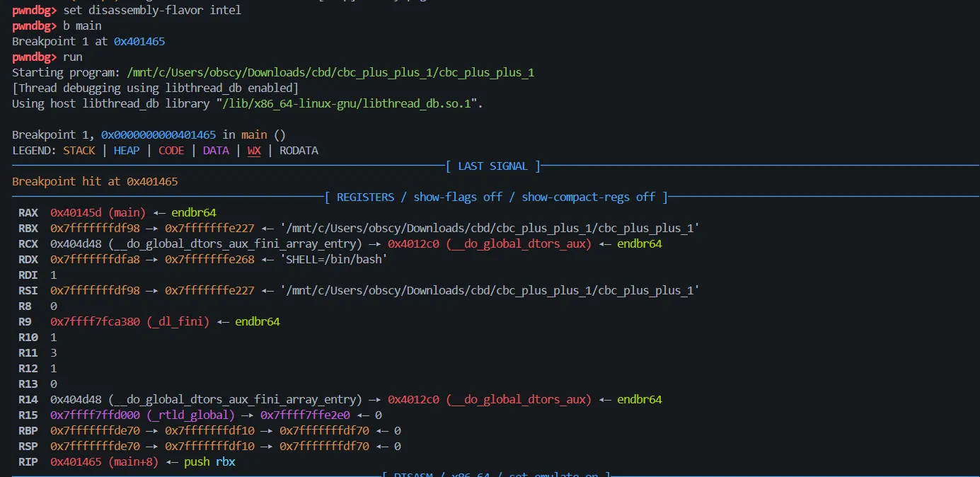Click the REGISTERS section header
The height and width of the screenshot is (477, 980).
coord(496,197)
